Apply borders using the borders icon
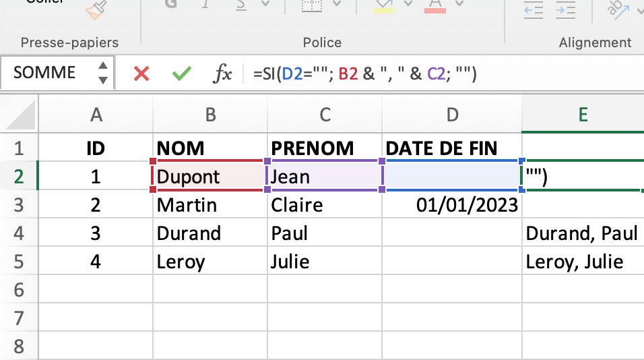This screenshot has height=360, width=644. click(311, 7)
